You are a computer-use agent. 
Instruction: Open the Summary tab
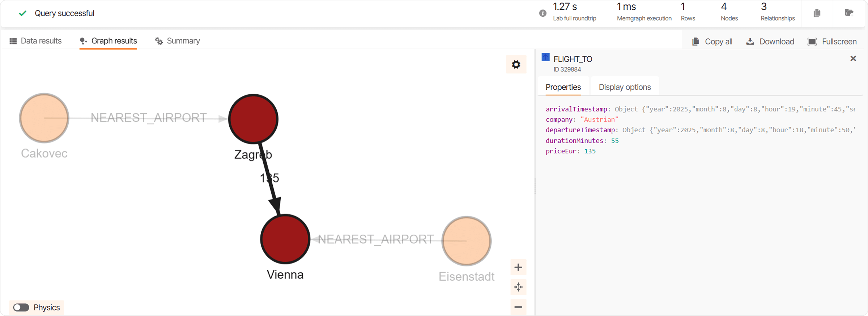(x=177, y=41)
